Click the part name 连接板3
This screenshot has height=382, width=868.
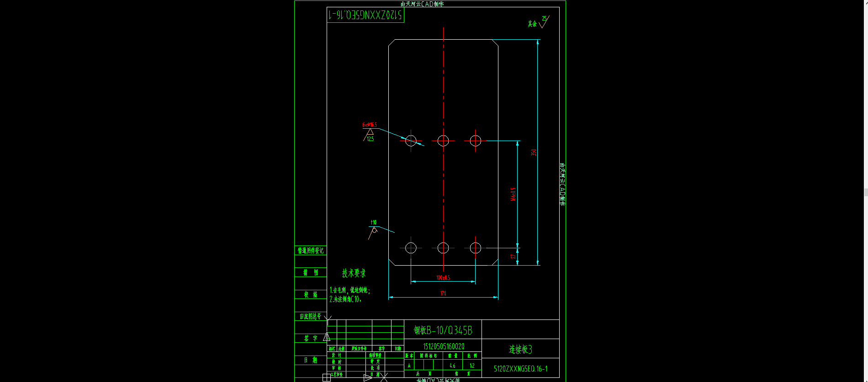tap(520, 349)
